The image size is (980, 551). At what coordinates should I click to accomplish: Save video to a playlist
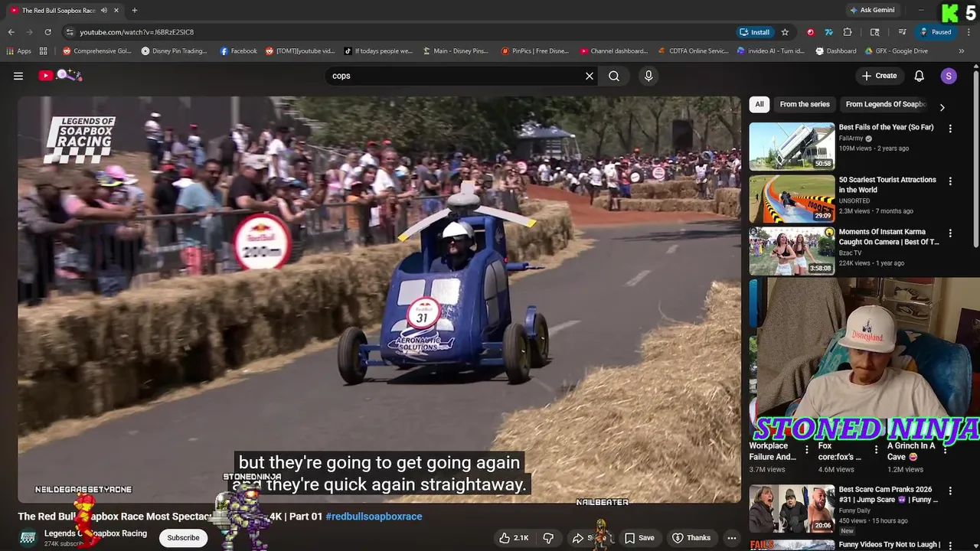(639, 538)
